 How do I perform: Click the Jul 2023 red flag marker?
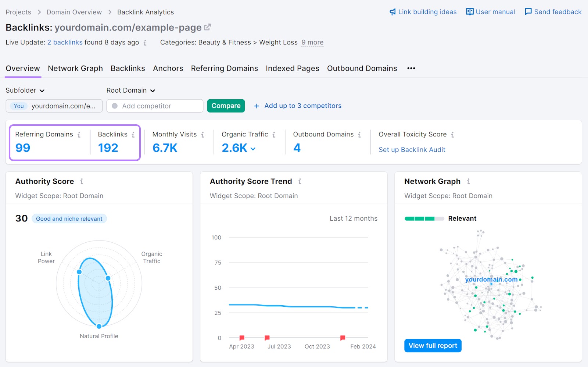click(267, 338)
